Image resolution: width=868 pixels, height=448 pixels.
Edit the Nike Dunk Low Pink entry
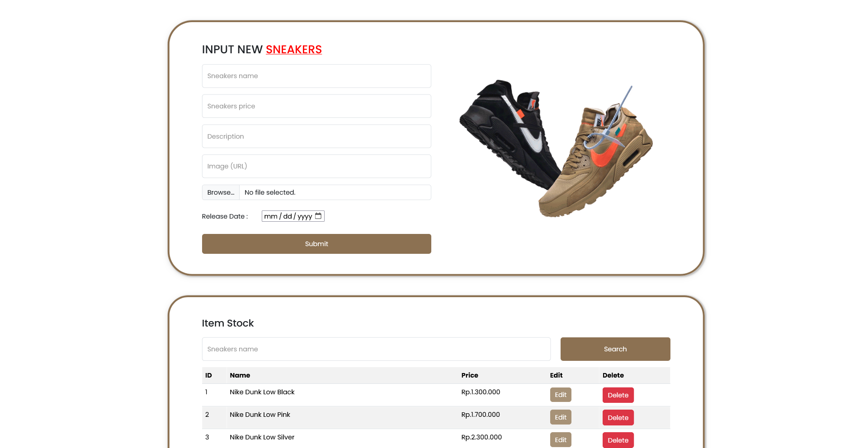(560, 417)
